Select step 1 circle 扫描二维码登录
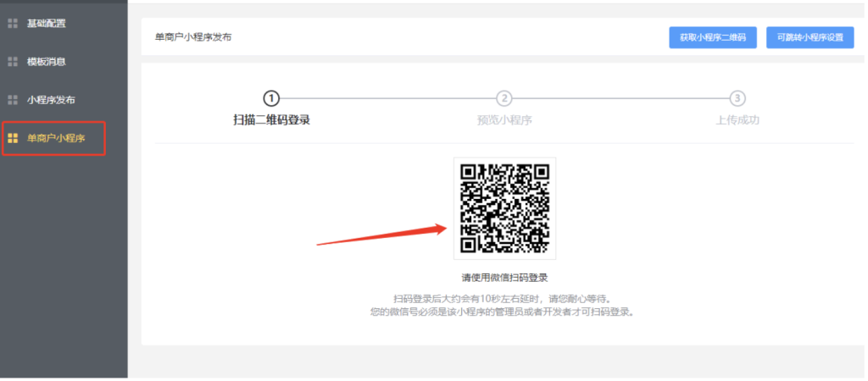Image resolution: width=868 pixels, height=381 pixels. 270,99
